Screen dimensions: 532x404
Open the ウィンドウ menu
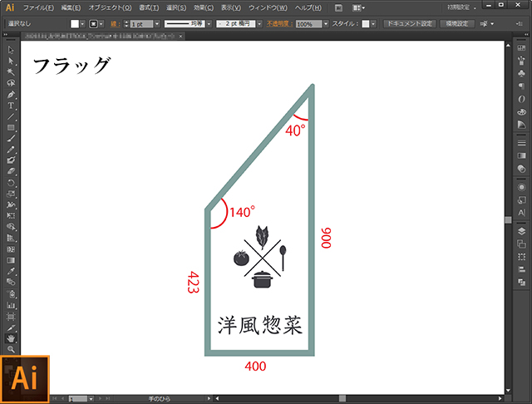268,7
